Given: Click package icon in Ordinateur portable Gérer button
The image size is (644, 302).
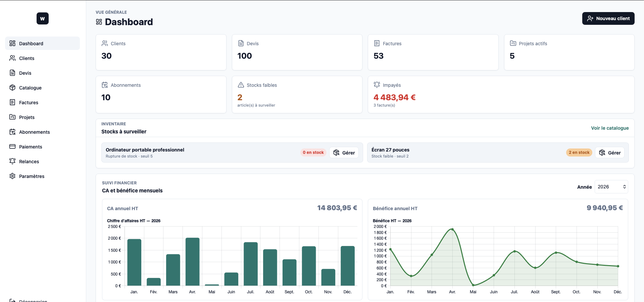Looking at the screenshot, I should (336, 153).
